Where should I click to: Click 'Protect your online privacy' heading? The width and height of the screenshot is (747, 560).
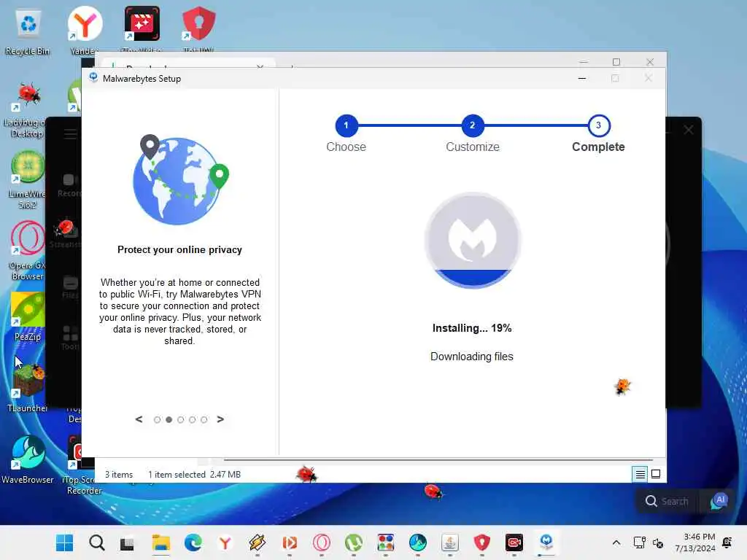[179, 250]
